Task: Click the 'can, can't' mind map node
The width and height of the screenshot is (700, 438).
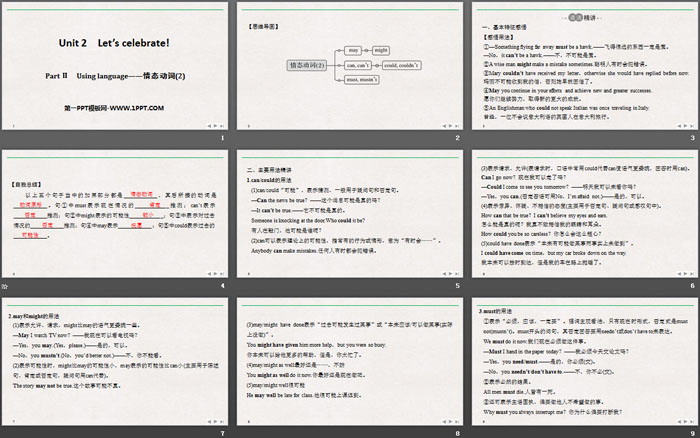Action: (358, 65)
